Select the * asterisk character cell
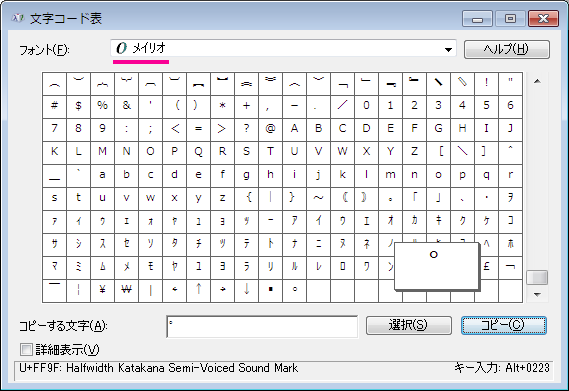 coord(222,106)
